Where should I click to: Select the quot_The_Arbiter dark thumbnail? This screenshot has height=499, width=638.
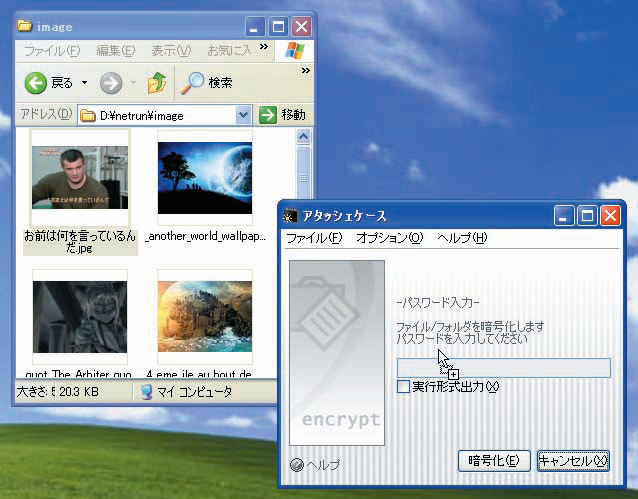[80, 317]
